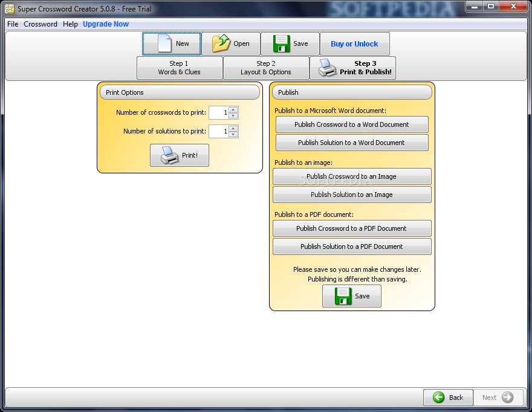Click 'Number of solutions to print:' label
This screenshot has width=532, height=412.
point(164,131)
